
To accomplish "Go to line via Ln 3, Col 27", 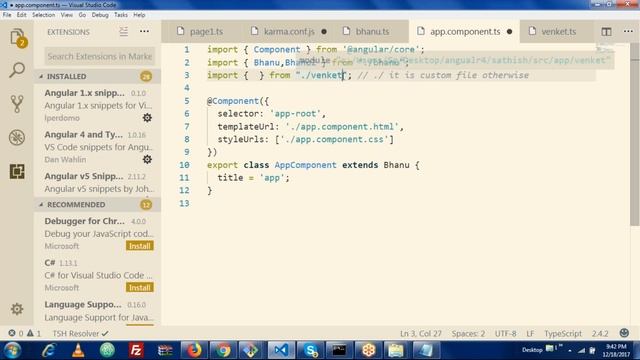I will click(x=421, y=333).
